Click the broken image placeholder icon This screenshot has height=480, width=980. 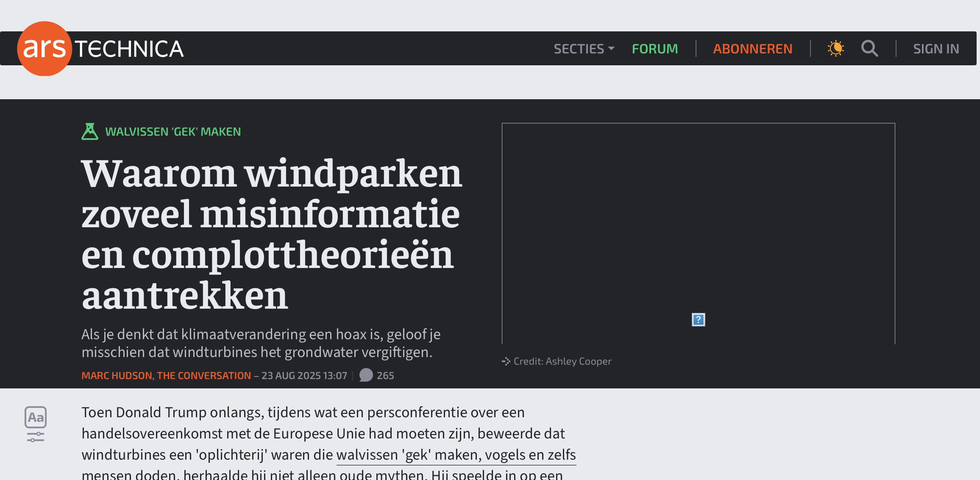pos(698,320)
